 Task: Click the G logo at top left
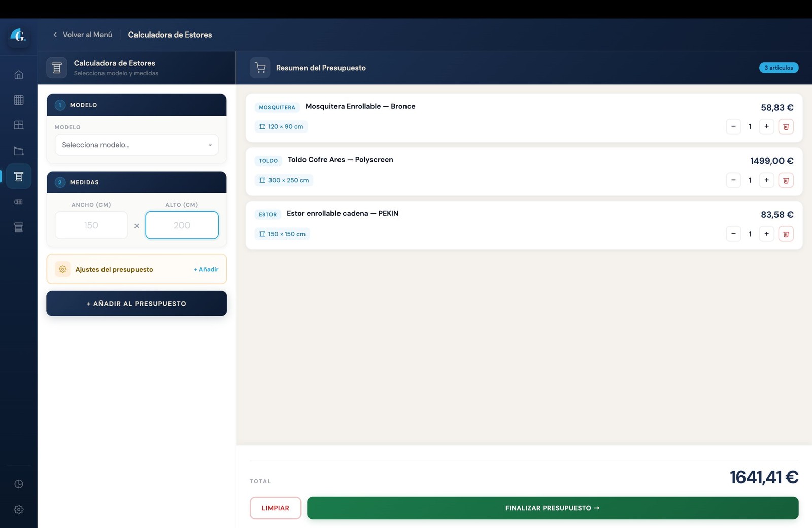[x=18, y=36]
